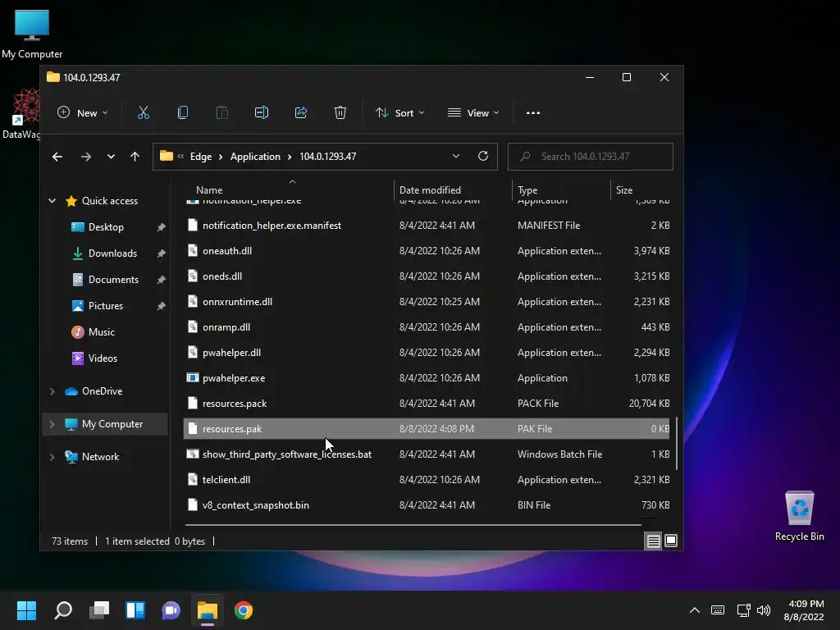Select Music in Quick access

click(101, 332)
